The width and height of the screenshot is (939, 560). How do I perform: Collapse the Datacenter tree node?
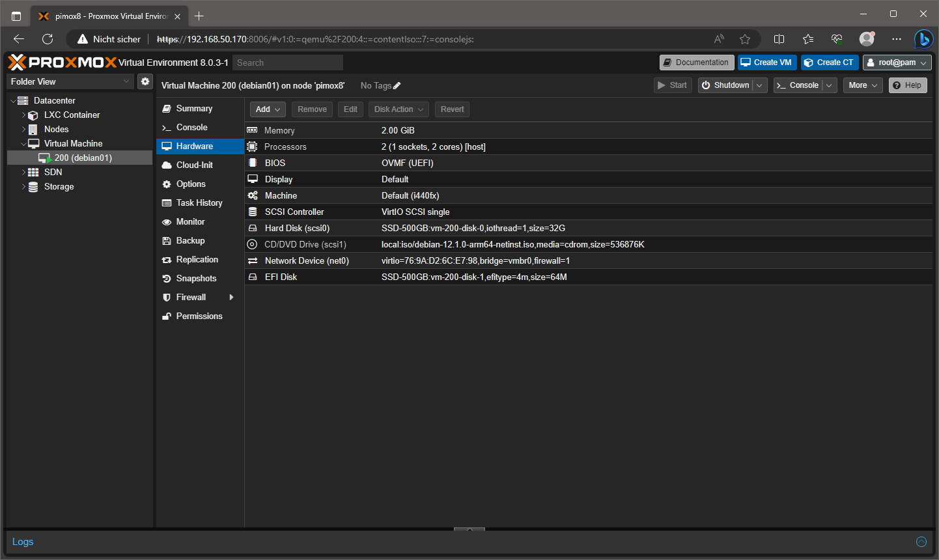coord(13,101)
